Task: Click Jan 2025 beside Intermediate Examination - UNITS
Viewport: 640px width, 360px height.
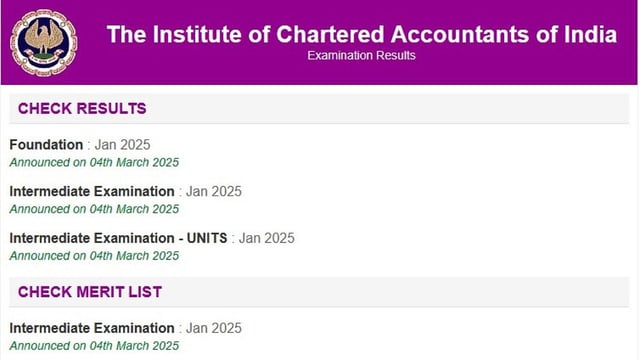Action: click(267, 238)
